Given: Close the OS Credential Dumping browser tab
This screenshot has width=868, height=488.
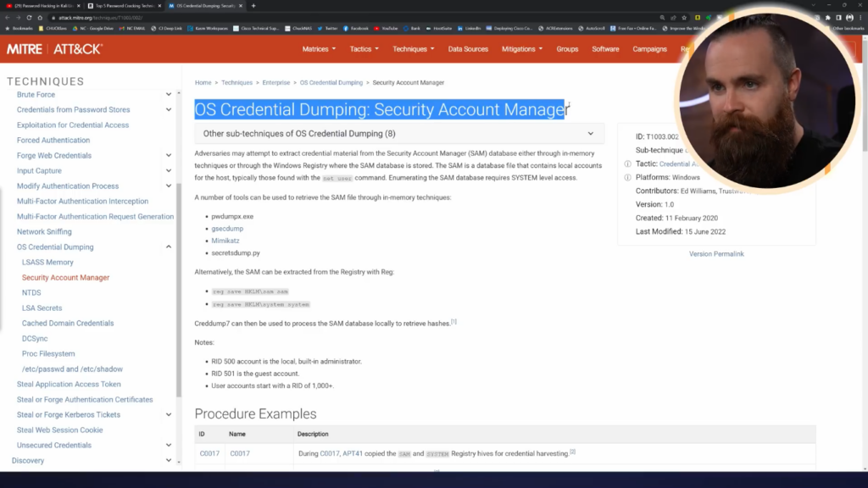Looking at the screenshot, I should (240, 6).
